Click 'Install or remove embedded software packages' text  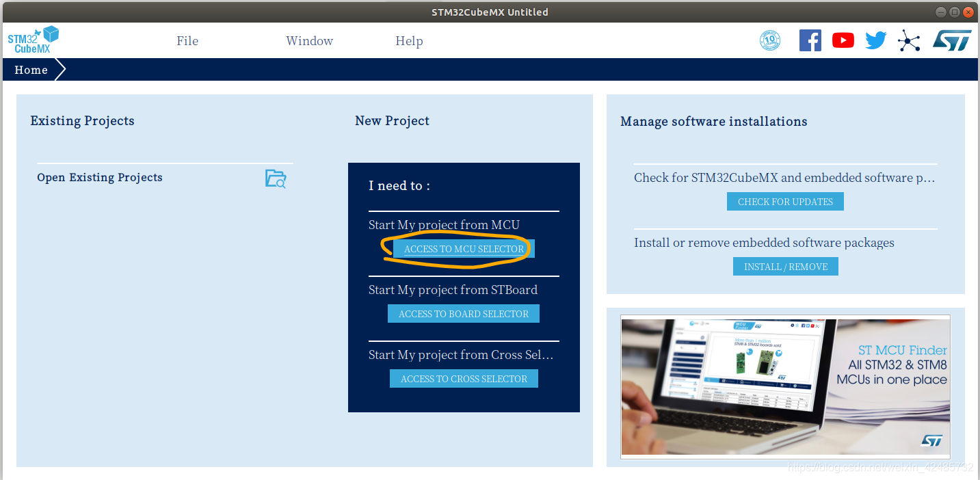(x=764, y=243)
